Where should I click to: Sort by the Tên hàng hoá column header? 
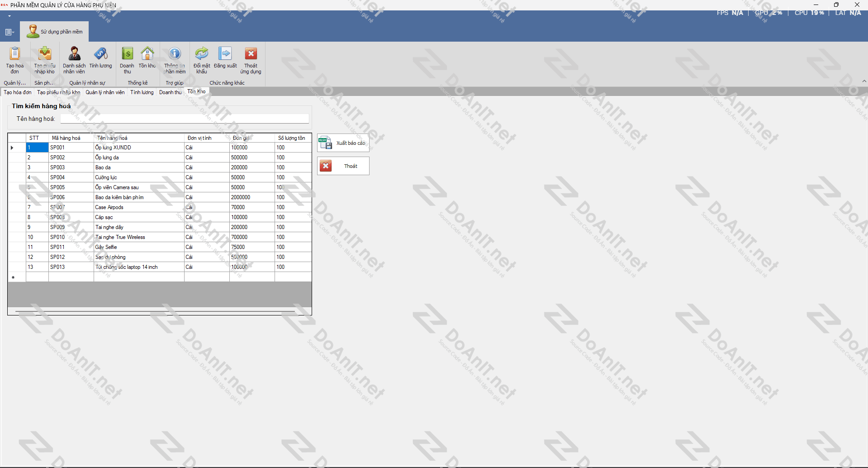[x=139, y=138]
